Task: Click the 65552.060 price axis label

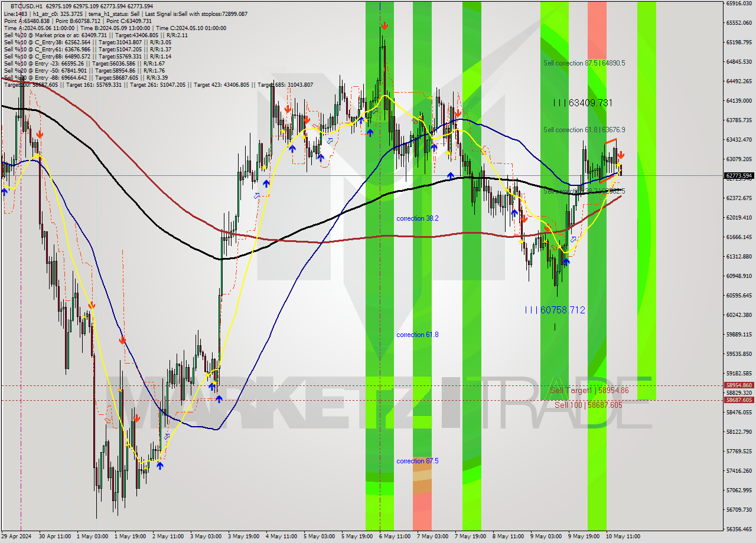Action: pyautogui.click(x=739, y=23)
